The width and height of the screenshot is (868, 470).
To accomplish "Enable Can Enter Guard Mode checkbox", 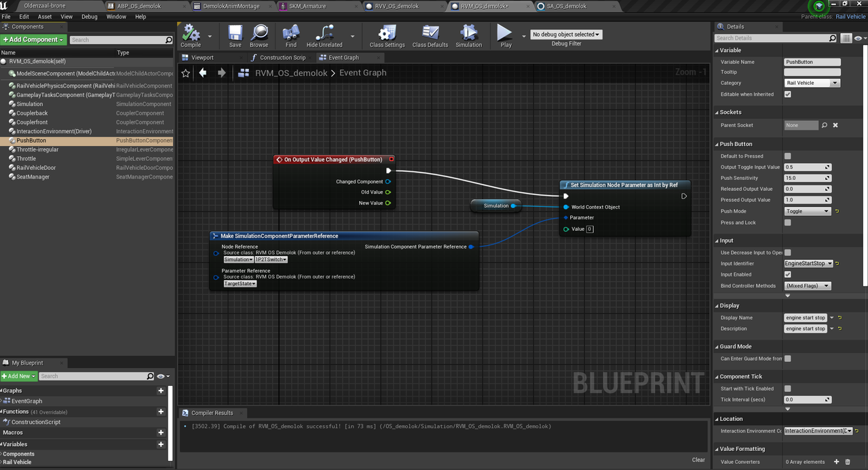I will [x=787, y=359].
